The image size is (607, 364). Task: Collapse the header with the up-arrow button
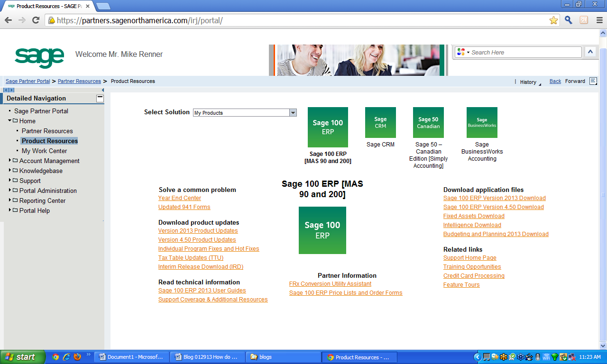[590, 52]
